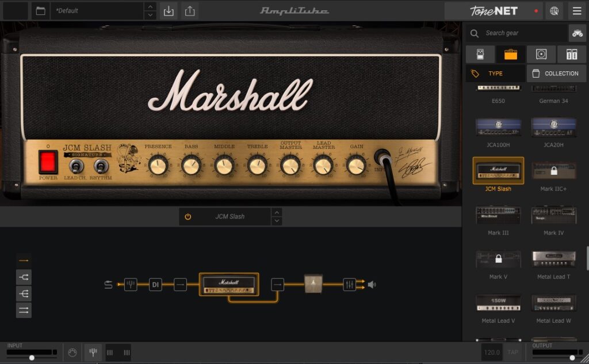
Task: Open the tuner block in signal chain
Action: click(x=131, y=285)
